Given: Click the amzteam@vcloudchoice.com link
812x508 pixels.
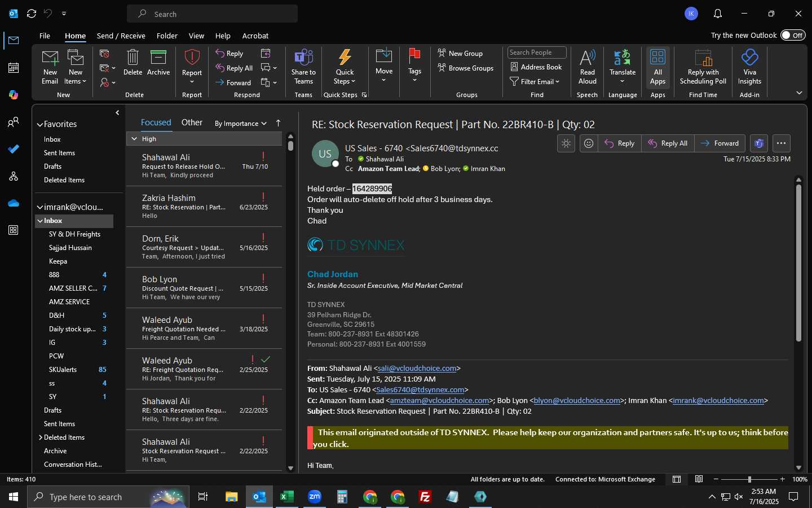Looking at the screenshot, I should coord(439,400).
